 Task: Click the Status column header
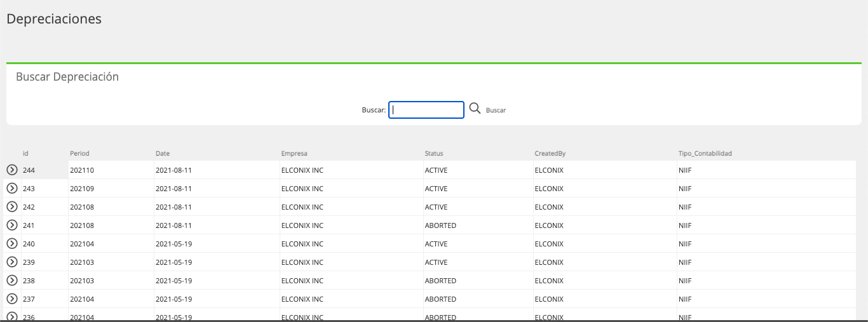pyautogui.click(x=434, y=154)
